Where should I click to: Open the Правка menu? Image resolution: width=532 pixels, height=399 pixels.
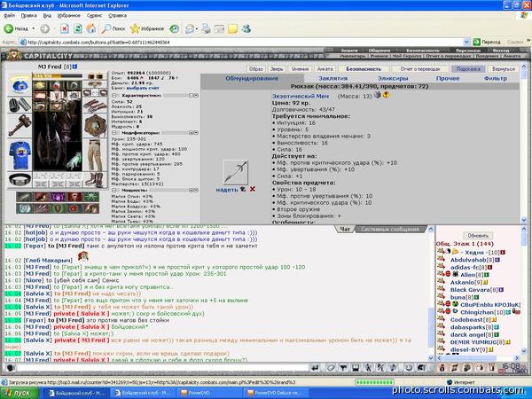(28, 16)
